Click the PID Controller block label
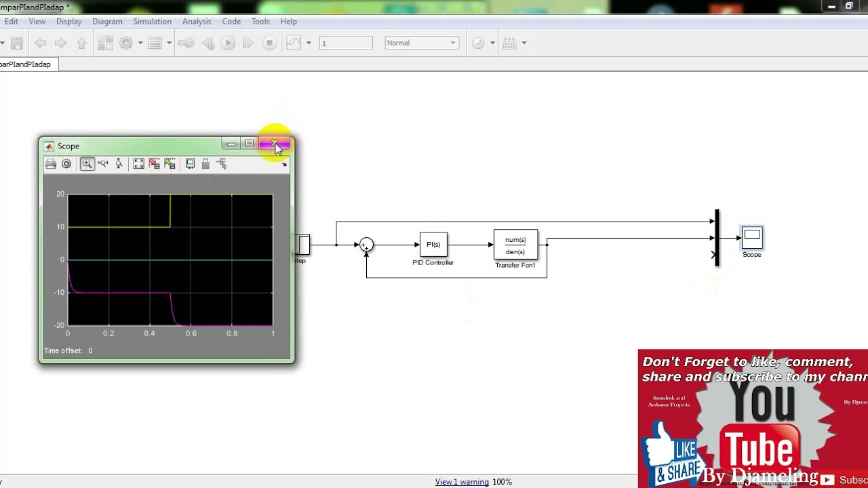The width and height of the screenshot is (868, 488). (x=433, y=263)
